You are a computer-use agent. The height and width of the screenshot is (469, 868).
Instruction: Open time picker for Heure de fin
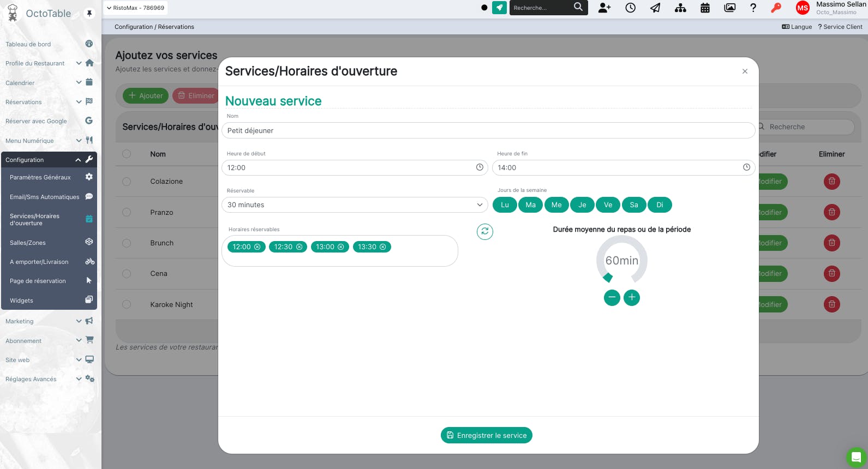746,167
